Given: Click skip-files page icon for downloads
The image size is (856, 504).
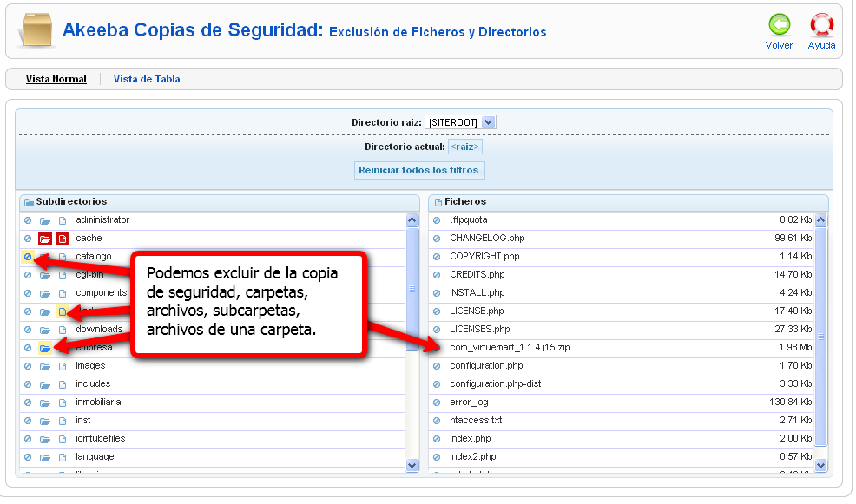Looking at the screenshot, I should tap(63, 331).
